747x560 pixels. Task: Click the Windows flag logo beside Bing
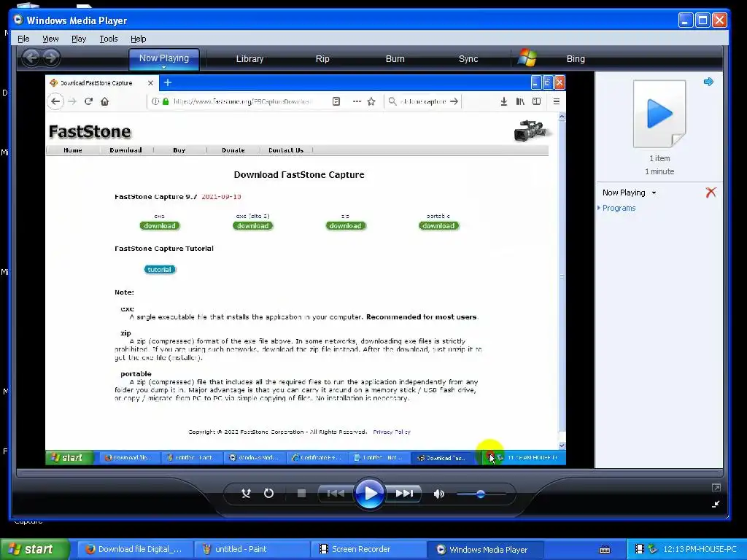(527, 58)
